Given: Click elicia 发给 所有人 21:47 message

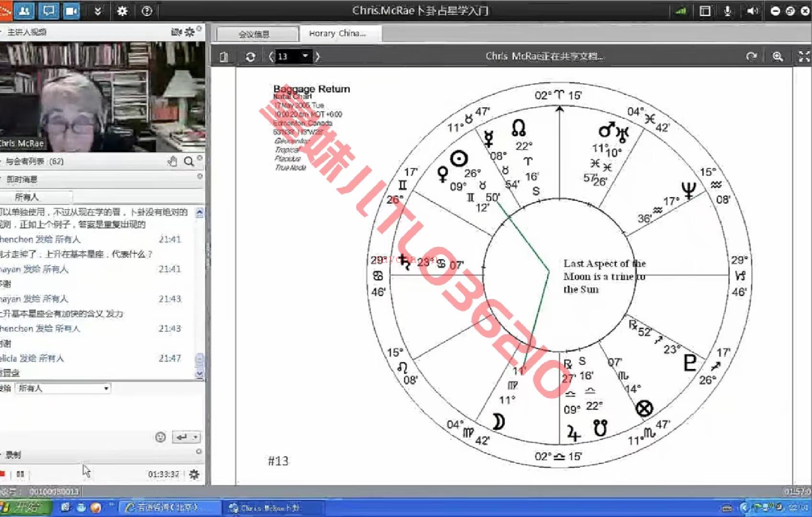Looking at the screenshot, I should tap(91, 358).
